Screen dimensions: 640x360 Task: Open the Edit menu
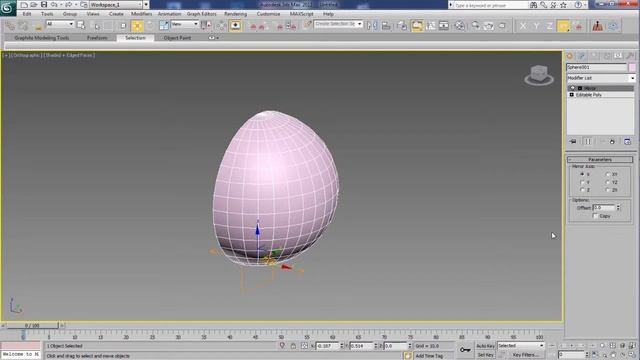pyautogui.click(x=27, y=14)
